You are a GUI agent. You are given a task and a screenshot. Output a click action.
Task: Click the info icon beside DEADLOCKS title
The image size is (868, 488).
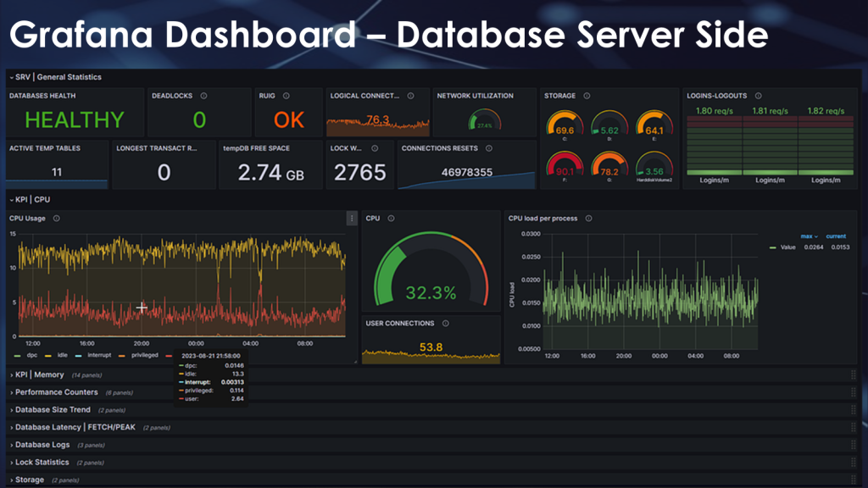203,96
